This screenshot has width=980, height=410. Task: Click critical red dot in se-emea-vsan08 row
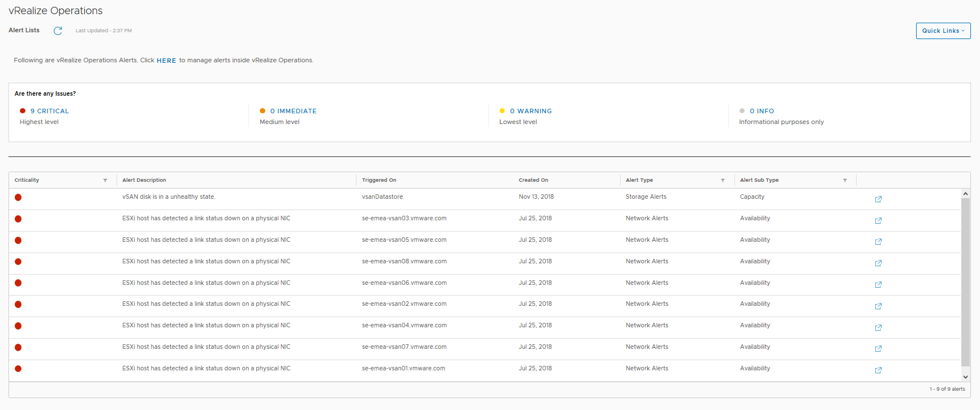18,262
